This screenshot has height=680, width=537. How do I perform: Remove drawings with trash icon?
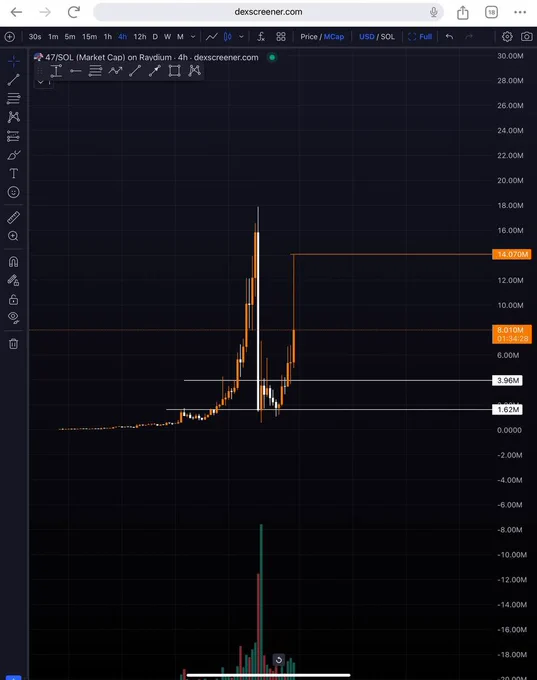[x=13, y=344]
